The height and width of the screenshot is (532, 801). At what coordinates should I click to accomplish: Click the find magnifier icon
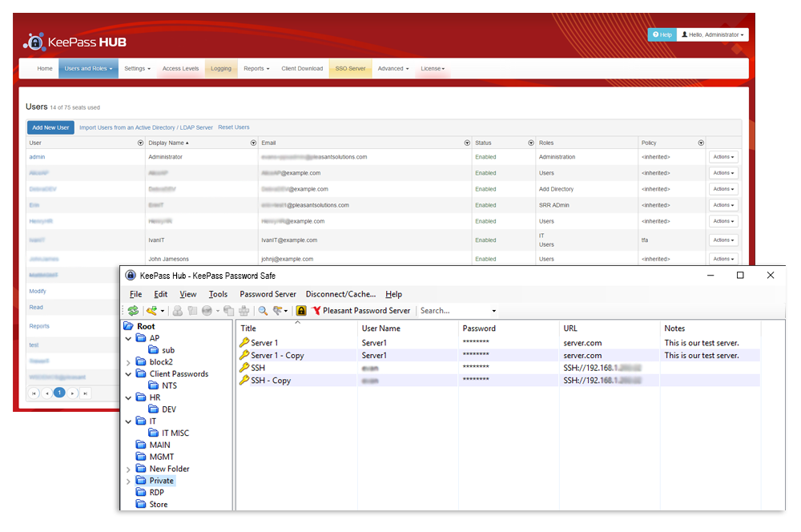coord(263,311)
